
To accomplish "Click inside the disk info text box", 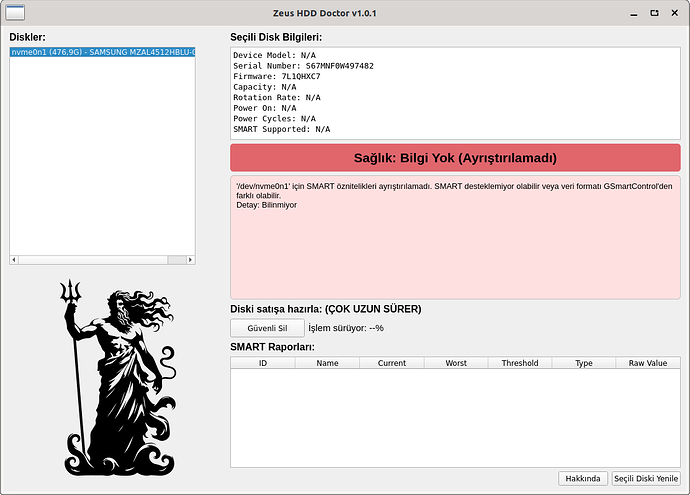I will 455,92.
